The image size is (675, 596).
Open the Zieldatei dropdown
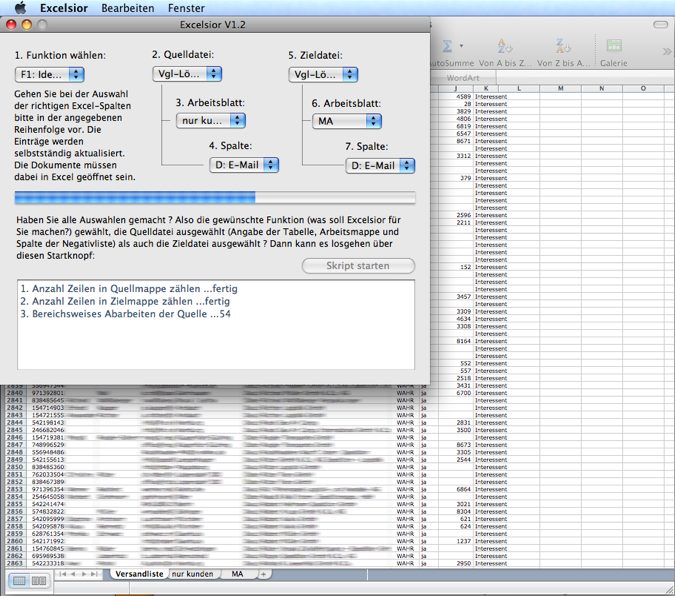click(323, 75)
